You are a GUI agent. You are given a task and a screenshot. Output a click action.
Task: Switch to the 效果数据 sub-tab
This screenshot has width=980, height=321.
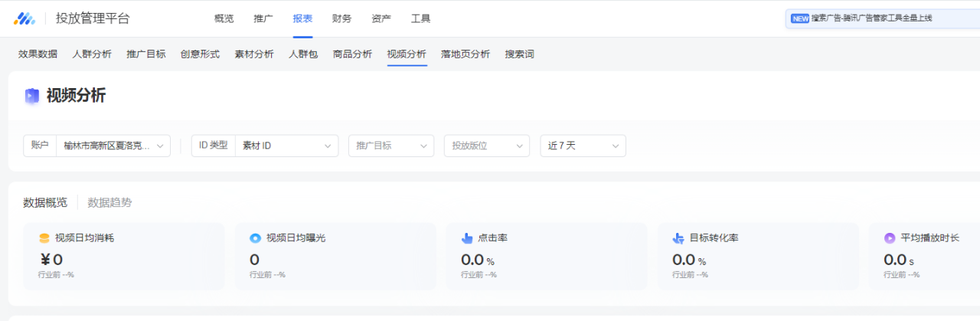38,54
